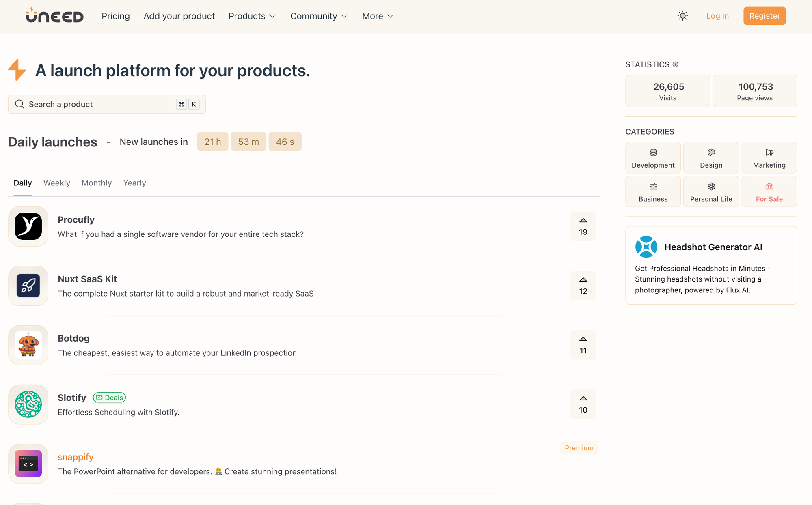This screenshot has width=812, height=505.
Task: Click the Log in link
Action: [x=717, y=16]
